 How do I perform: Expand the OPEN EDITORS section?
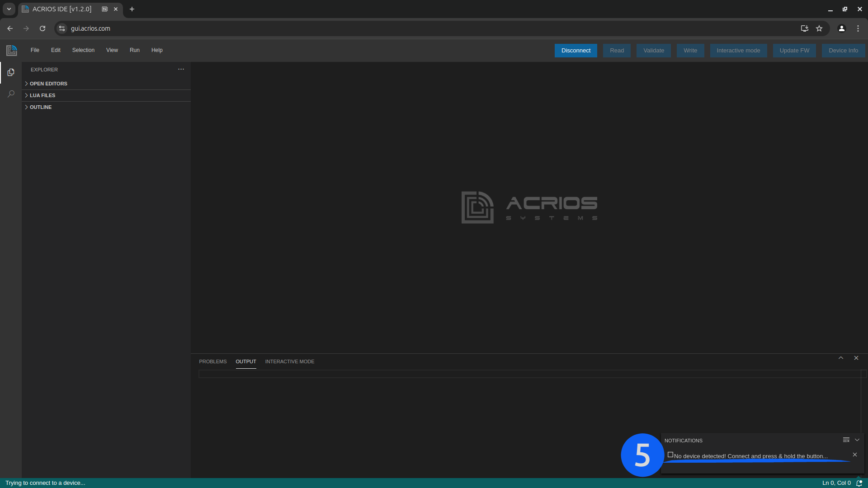[48, 84]
